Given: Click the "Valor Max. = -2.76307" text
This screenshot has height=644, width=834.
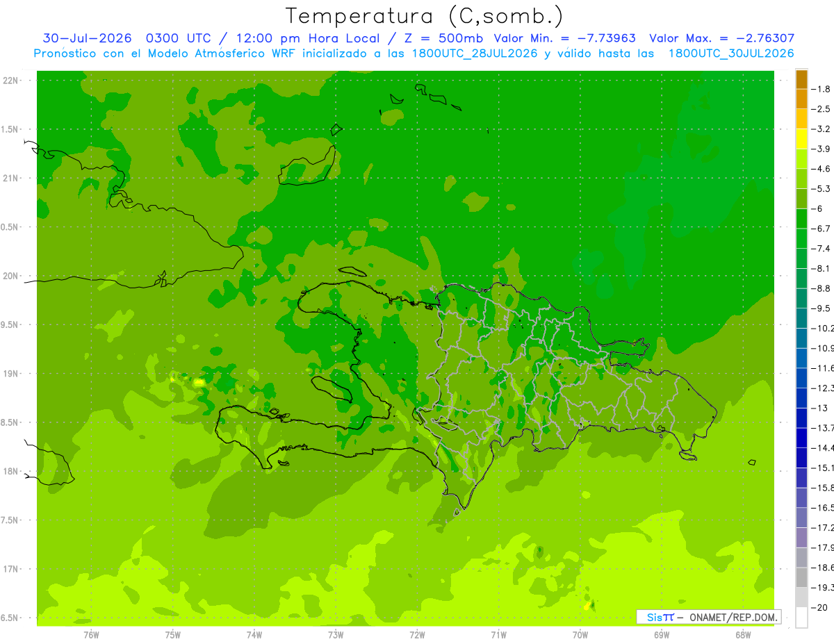Looking at the screenshot, I should click(x=721, y=38).
